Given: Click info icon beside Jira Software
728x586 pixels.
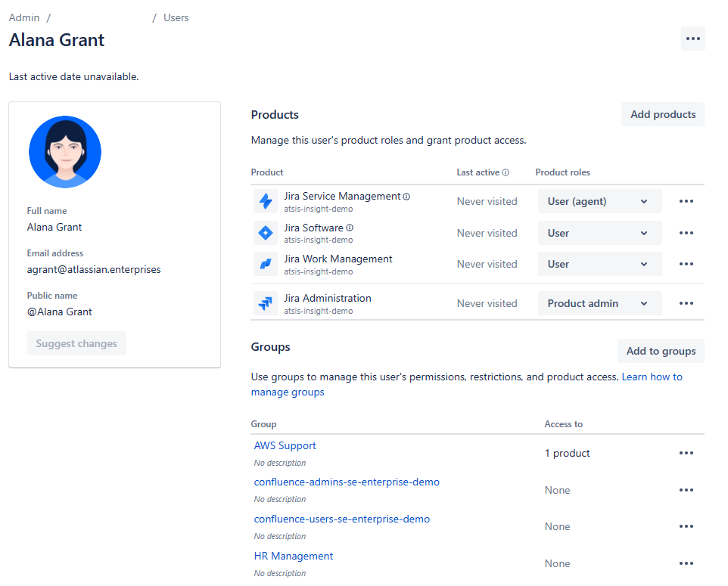Looking at the screenshot, I should click(350, 228).
